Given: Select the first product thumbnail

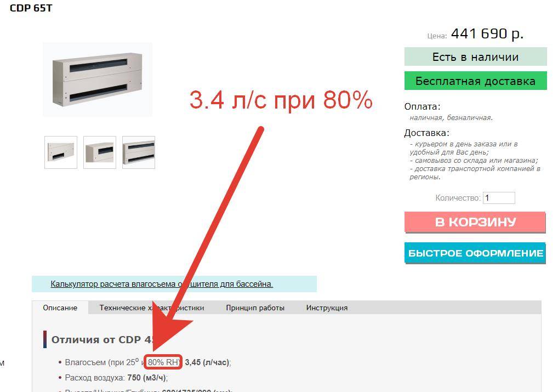Looking at the screenshot, I should [x=61, y=152].
